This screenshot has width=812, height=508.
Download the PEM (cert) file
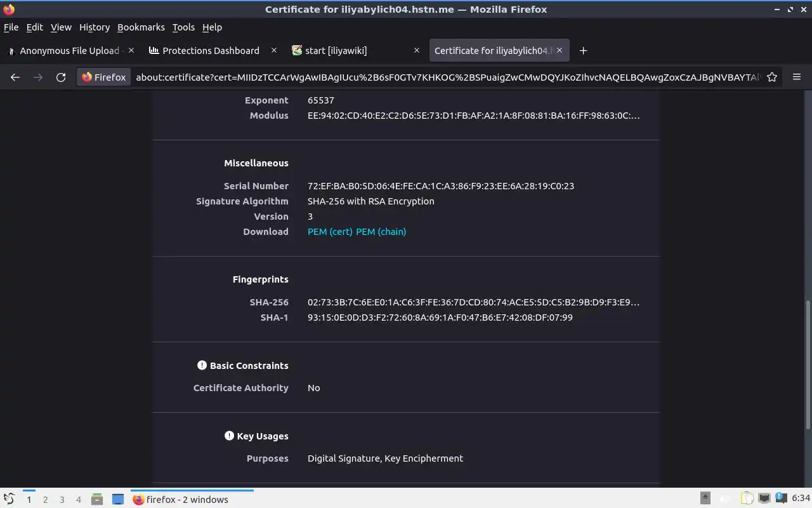click(x=330, y=232)
